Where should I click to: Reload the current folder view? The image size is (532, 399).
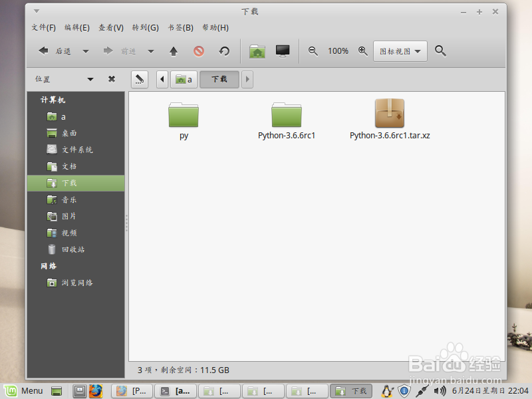226,51
